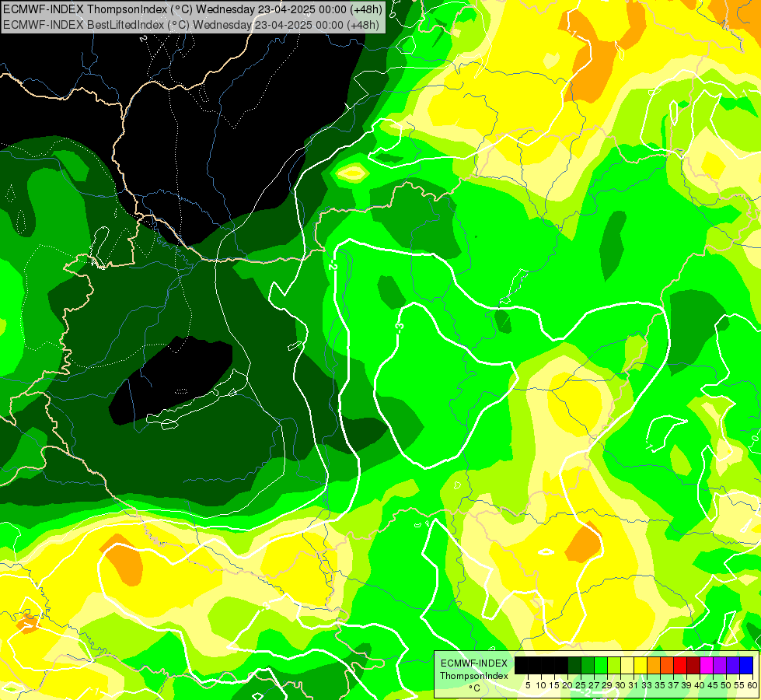Click the legend tick label 27
This screenshot has height=700, width=761.
(x=594, y=685)
